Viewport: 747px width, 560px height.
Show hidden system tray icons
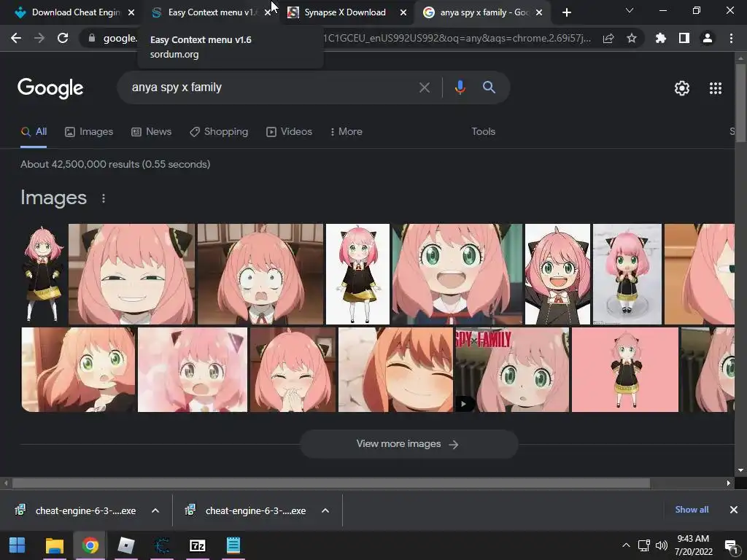tap(626, 545)
